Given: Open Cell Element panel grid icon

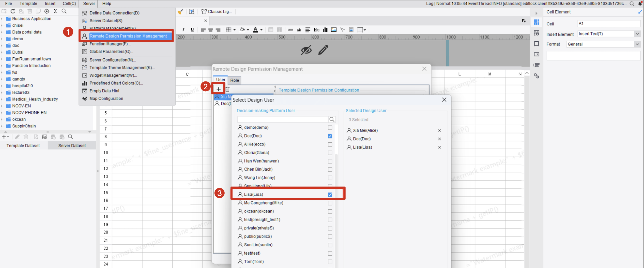Looking at the screenshot, I should (536, 22).
